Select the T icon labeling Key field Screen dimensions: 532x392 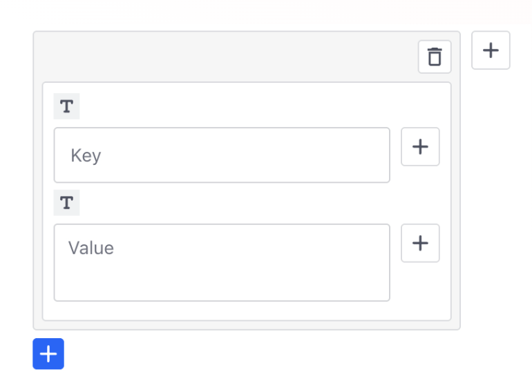point(66,106)
